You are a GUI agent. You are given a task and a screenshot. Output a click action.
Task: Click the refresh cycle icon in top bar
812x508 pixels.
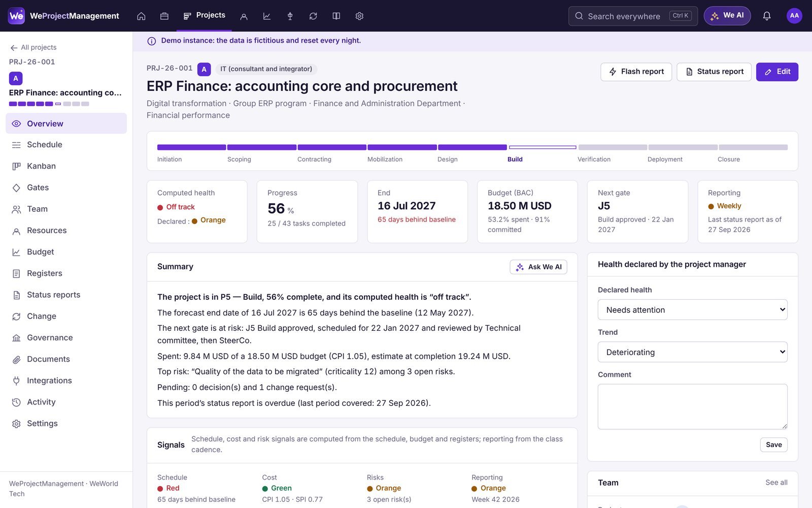[313, 16]
